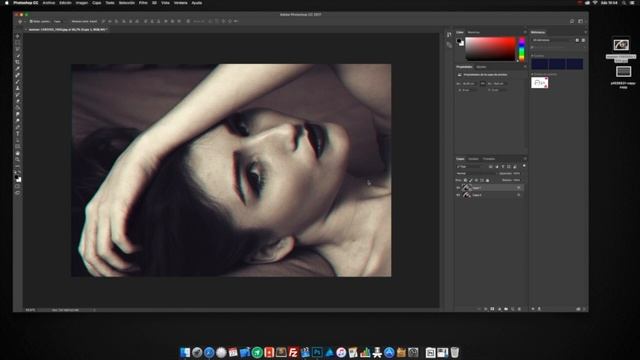Select the Horizontal Type tool

point(18,134)
